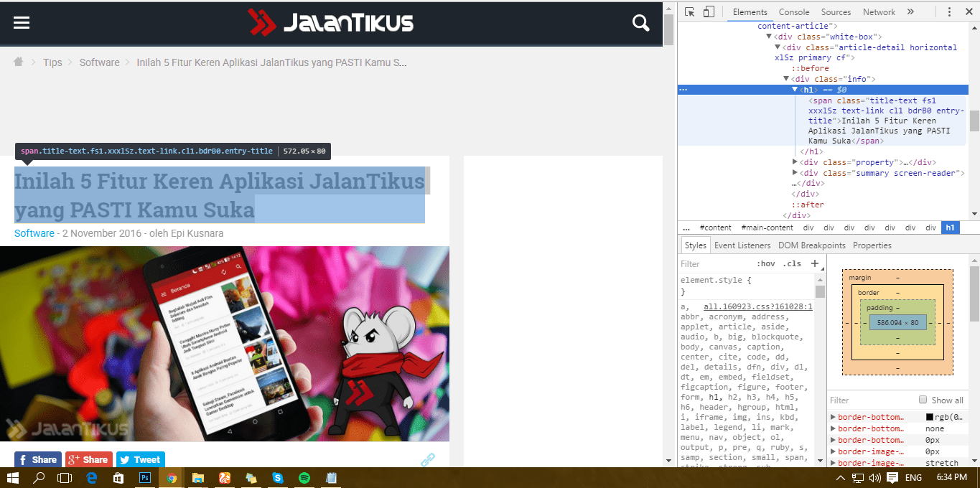The height and width of the screenshot is (488, 980).
Task: Select #content in DOM breadcrumb
Action: [x=715, y=227]
